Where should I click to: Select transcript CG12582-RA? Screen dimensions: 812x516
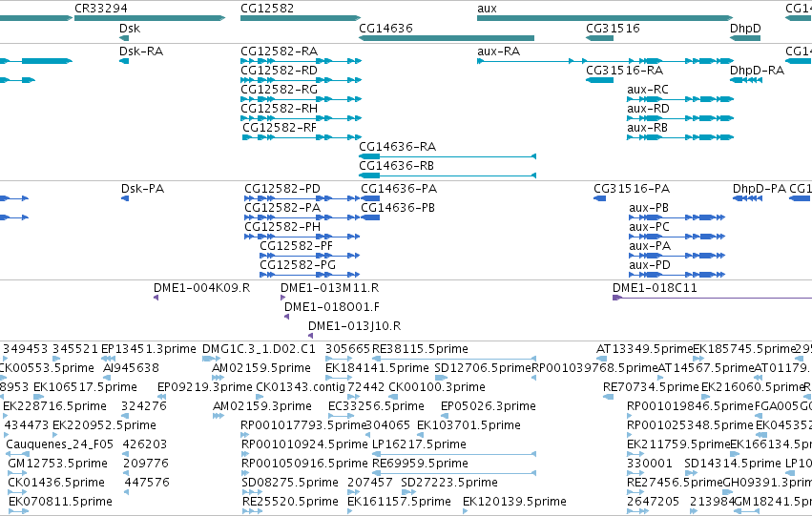(x=280, y=52)
